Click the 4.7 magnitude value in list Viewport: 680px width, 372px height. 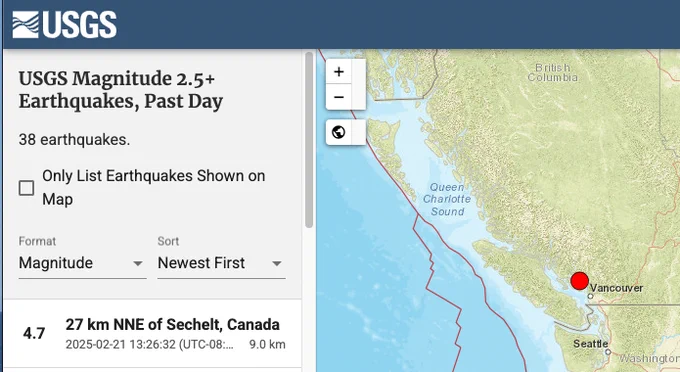click(x=34, y=333)
